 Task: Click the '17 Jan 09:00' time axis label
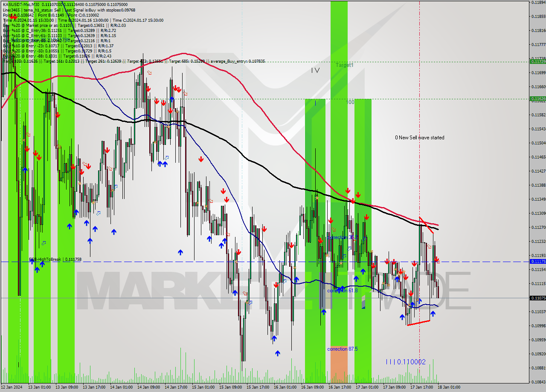394,387
